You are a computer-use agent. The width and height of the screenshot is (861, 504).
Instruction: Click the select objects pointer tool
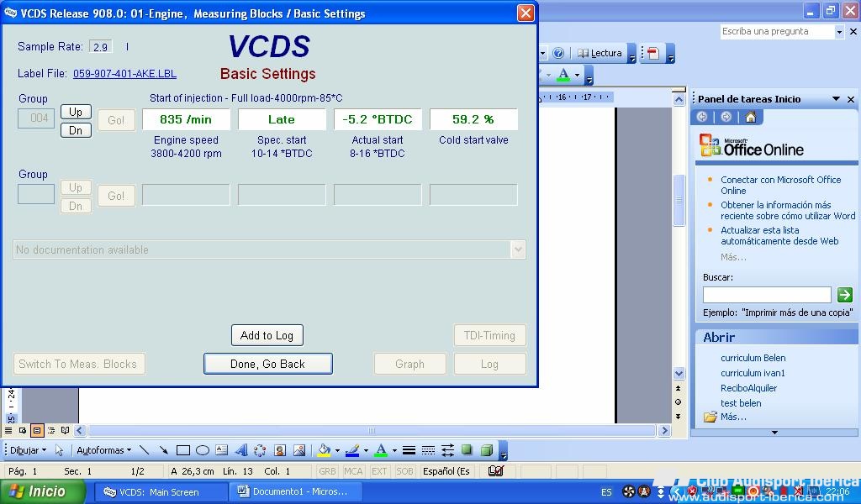click(x=59, y=450)
